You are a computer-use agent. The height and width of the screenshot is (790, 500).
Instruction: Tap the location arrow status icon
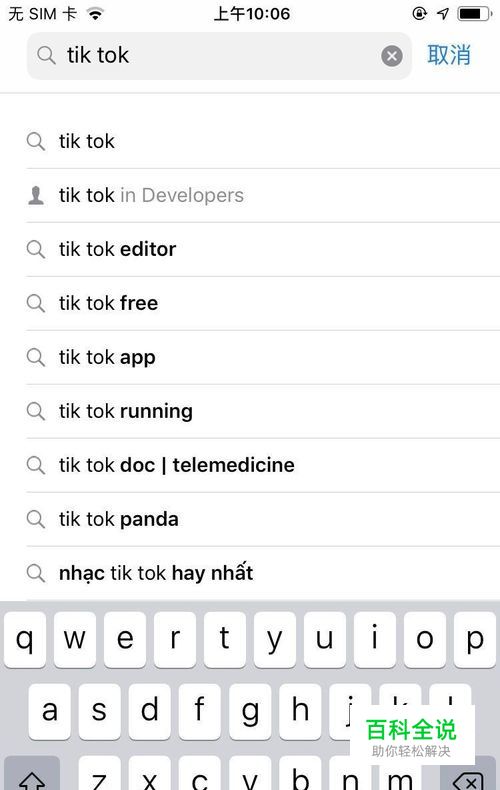443,14
